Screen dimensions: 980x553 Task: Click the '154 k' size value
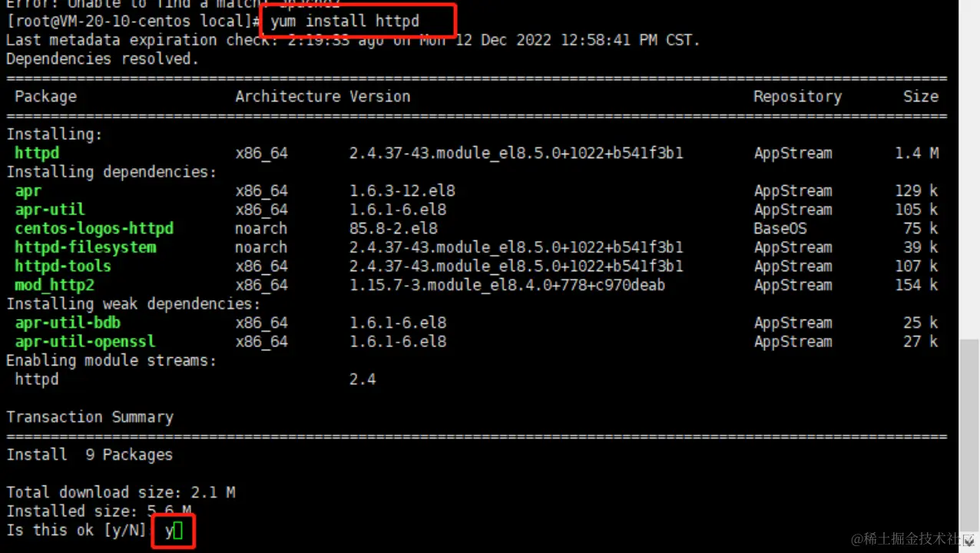coord(916,285)
